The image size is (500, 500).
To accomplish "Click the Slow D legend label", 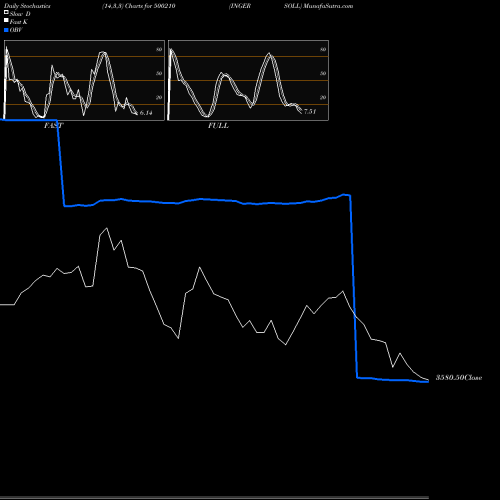I will click(20, 14).
